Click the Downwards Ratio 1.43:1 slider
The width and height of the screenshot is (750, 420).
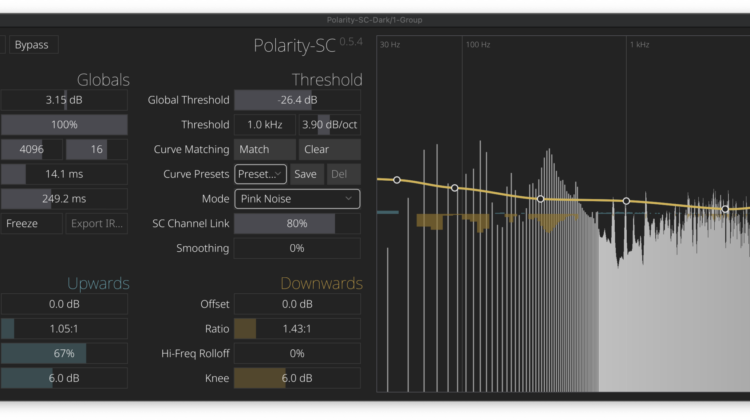(x=297, y=329)
